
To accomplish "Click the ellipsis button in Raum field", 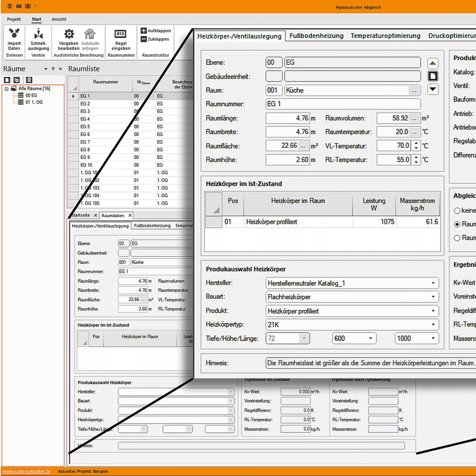I will coord(414,91).
